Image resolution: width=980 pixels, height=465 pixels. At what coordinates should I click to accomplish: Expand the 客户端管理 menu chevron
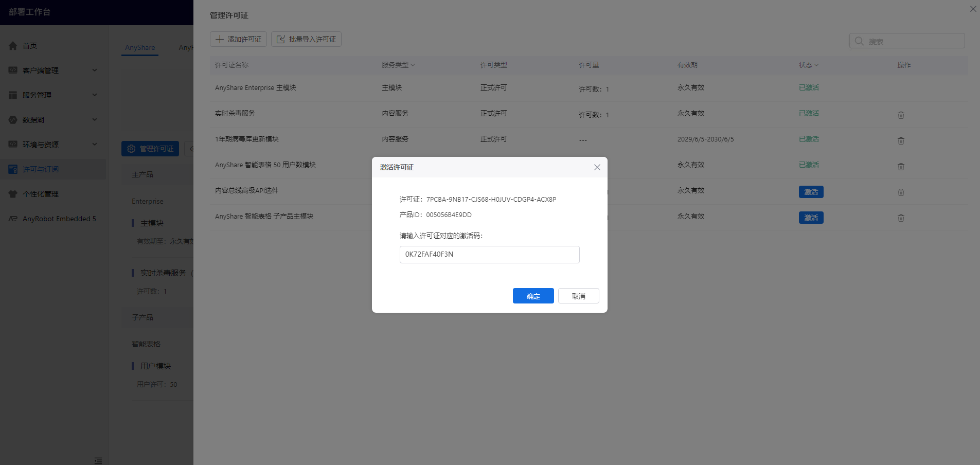[x=95, y=70]
